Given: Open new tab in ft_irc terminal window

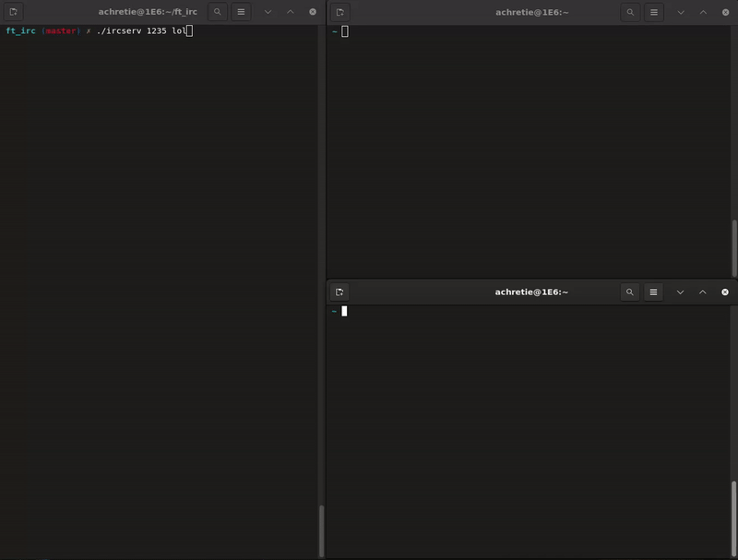Looking at the screenshot, I should pyautogui.click(x=13, y=12).
